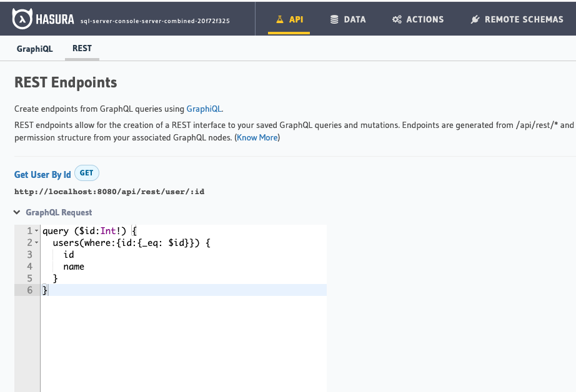This screenshot has height=392, width=576.
Task: Click the GET method badge
Action: coord(86,173)
